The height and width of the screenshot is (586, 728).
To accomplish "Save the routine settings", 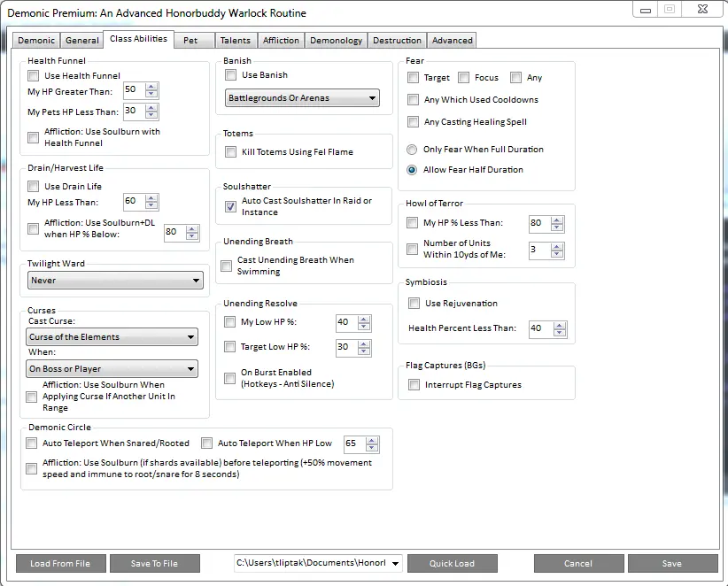I will pos(672,564).
